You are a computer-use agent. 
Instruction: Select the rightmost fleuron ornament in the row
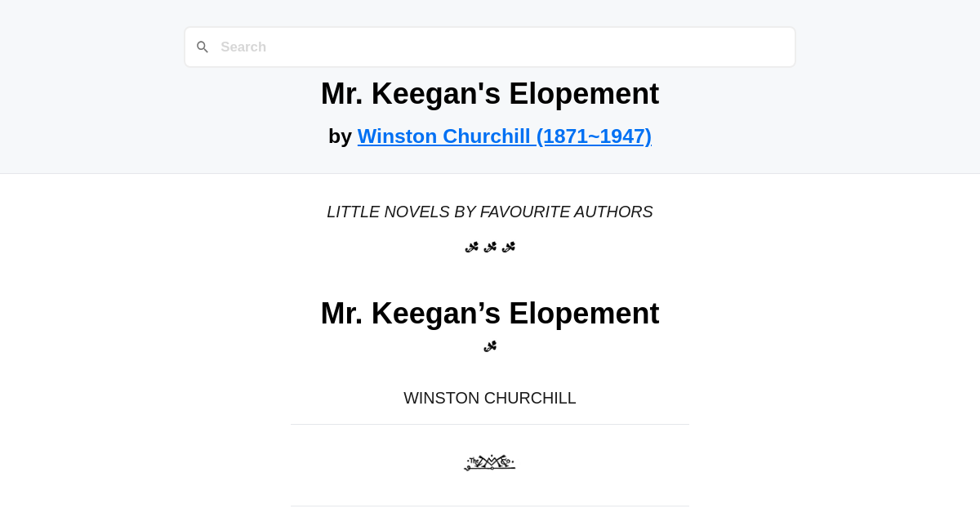[x=507, y=247]
